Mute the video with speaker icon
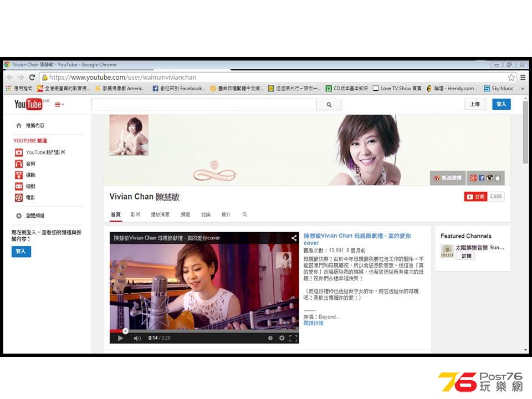The height and width of the screenshot is (399, 532). pyautogui.click(x=137, y=338)
